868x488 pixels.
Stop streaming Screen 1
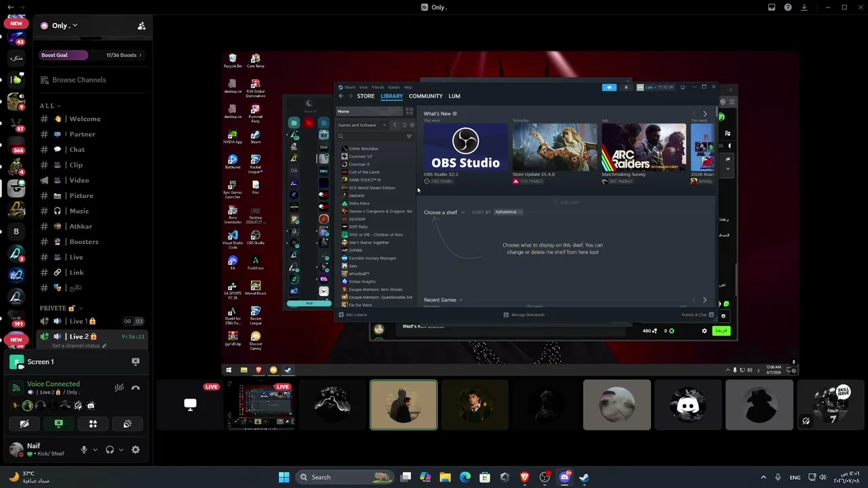[136, 362]
